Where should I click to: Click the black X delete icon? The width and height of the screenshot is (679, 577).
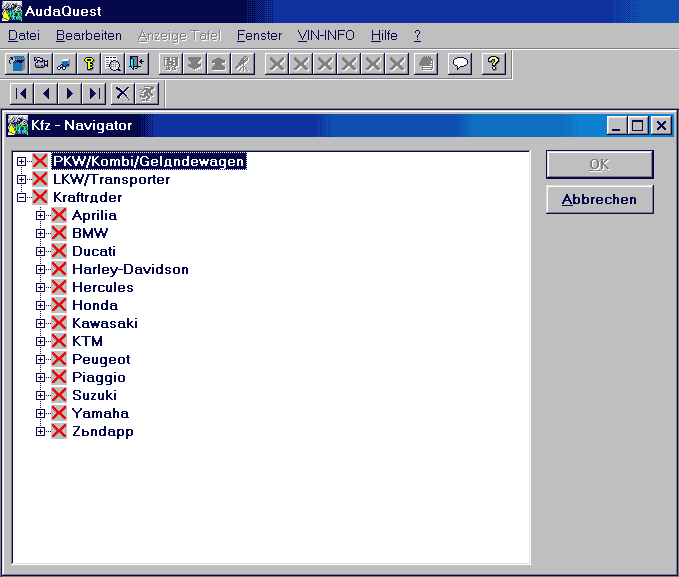(123, 93)
